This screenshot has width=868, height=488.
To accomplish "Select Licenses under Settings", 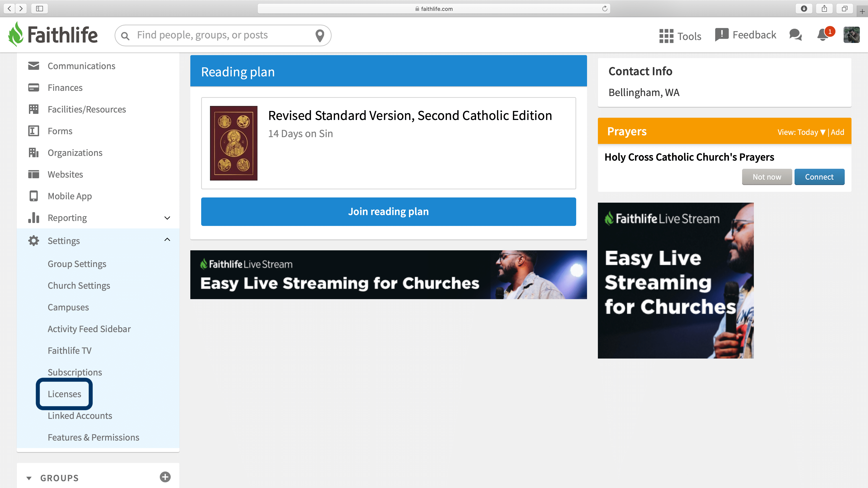I will pyautogui.click(x=64, y=394).
